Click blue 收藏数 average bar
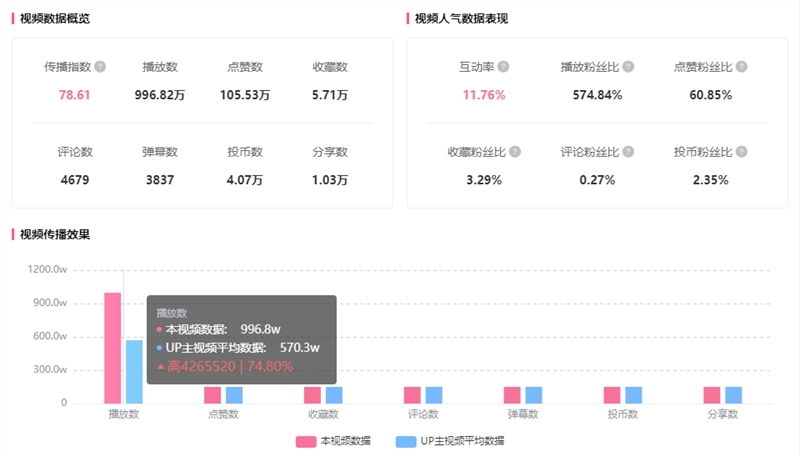This screenshot has height=456, width=800. (x=334, y=395)
